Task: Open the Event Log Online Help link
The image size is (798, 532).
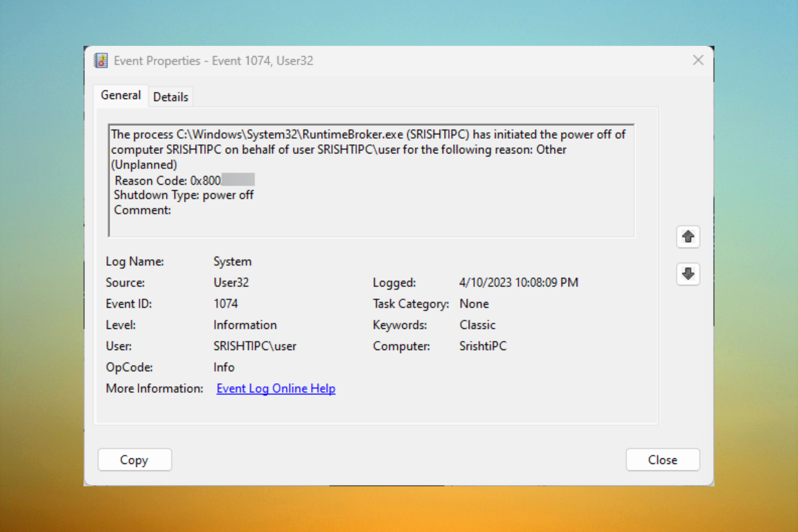Action: click(276, 389)
